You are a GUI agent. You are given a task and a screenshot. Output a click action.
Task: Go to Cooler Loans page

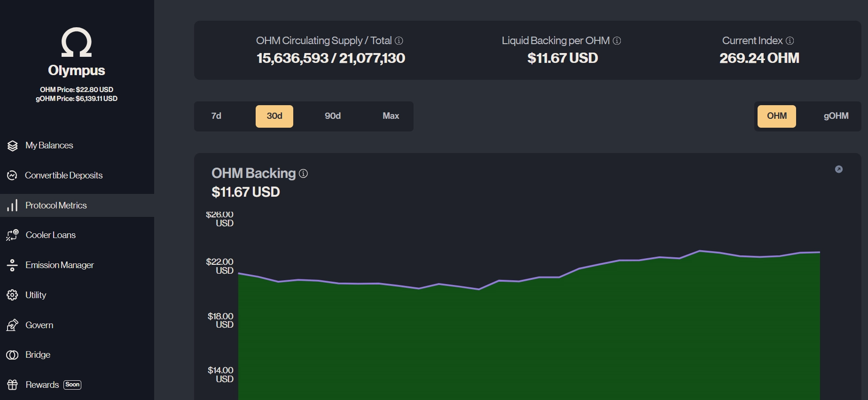tap(51, 235)
